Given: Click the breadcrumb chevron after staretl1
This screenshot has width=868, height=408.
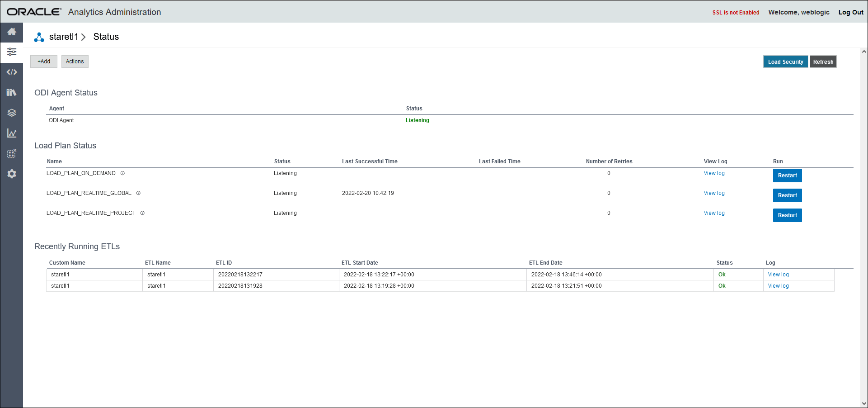Looking at the screenshot, I should pyautogui.click(x=84, y=37).
